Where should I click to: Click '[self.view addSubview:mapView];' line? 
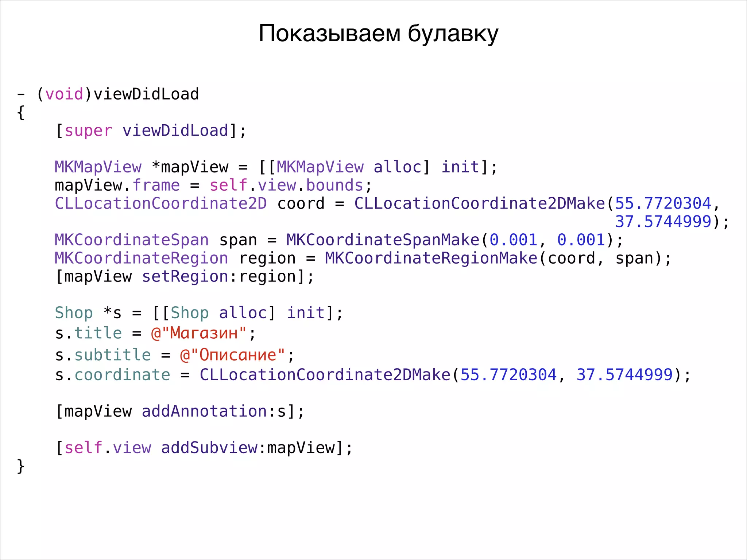pos(204,448)
